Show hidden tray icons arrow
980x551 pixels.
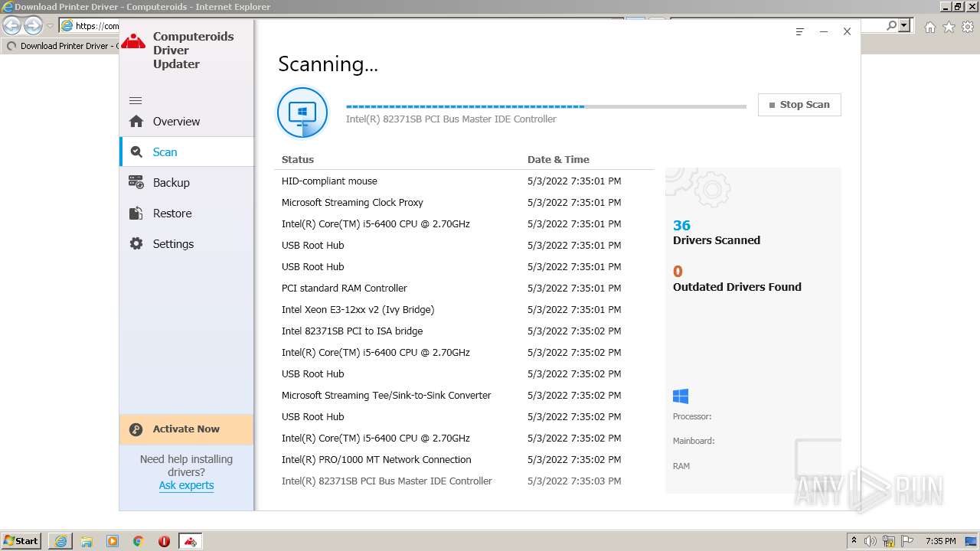coord(854,541)
